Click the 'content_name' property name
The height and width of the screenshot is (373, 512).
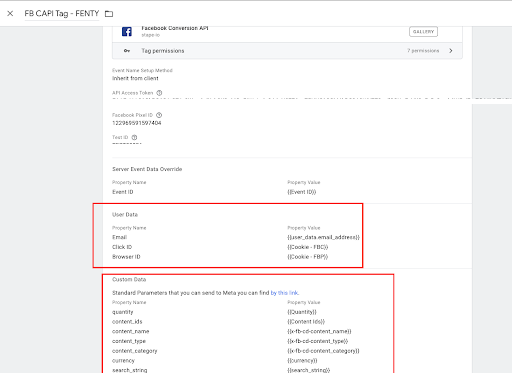coord(131,331)
